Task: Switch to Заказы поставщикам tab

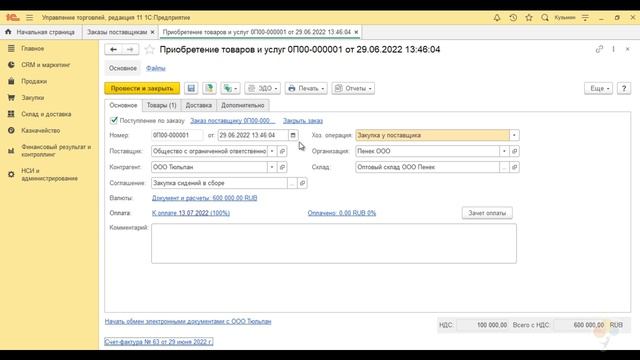Action: click(x=117, y=32)
